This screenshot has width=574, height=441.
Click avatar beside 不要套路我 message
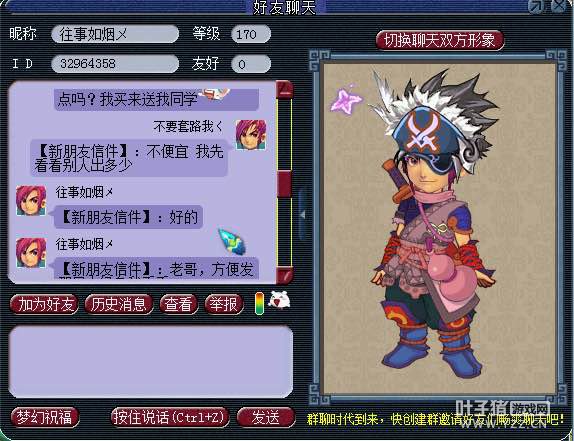pos(251,134)
